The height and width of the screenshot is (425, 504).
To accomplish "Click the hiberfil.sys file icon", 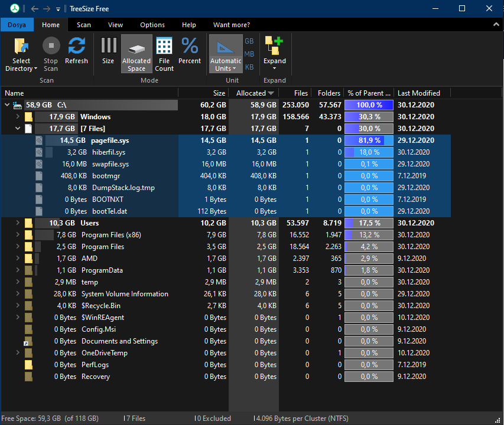I will click(x=39, y=152).
